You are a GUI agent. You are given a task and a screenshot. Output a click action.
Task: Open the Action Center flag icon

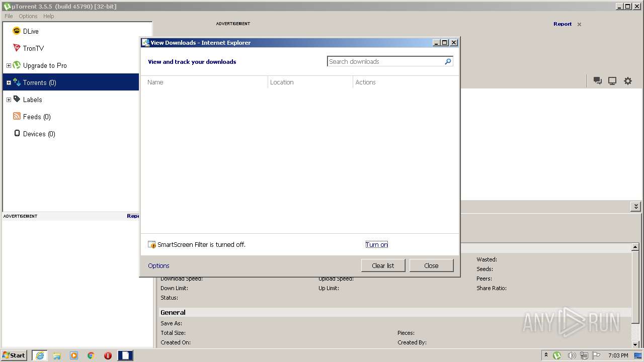596,355
